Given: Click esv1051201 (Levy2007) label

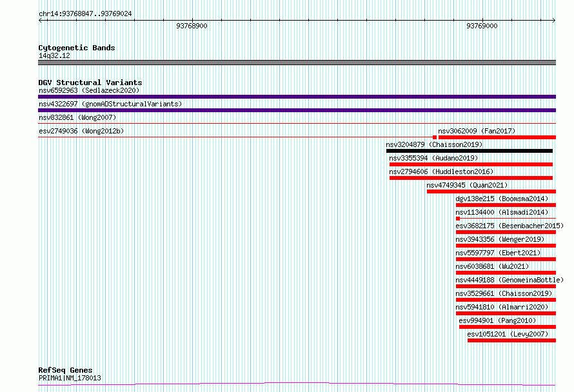Looking at the screenshot, I should click(x=508, y=334).
